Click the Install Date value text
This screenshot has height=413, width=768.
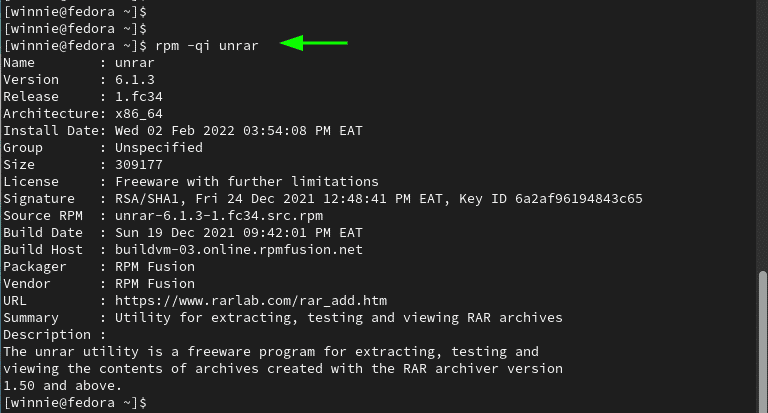coord(239,131)
